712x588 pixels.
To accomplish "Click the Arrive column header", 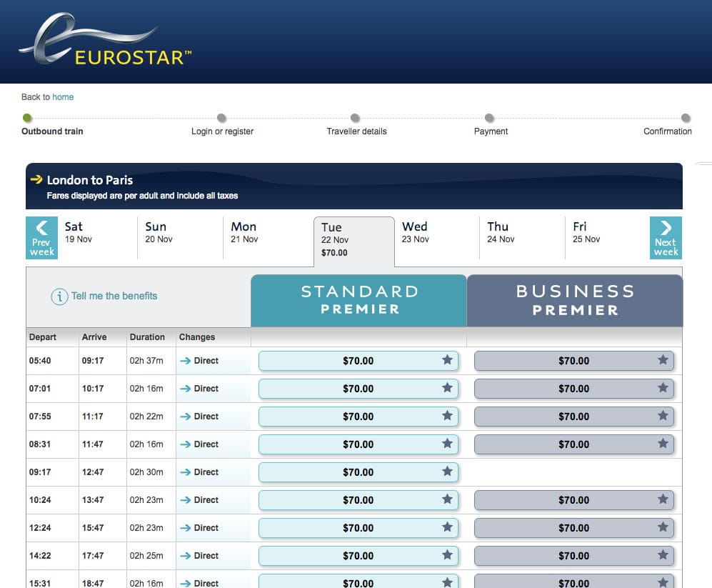I will (x=94, y=337).
